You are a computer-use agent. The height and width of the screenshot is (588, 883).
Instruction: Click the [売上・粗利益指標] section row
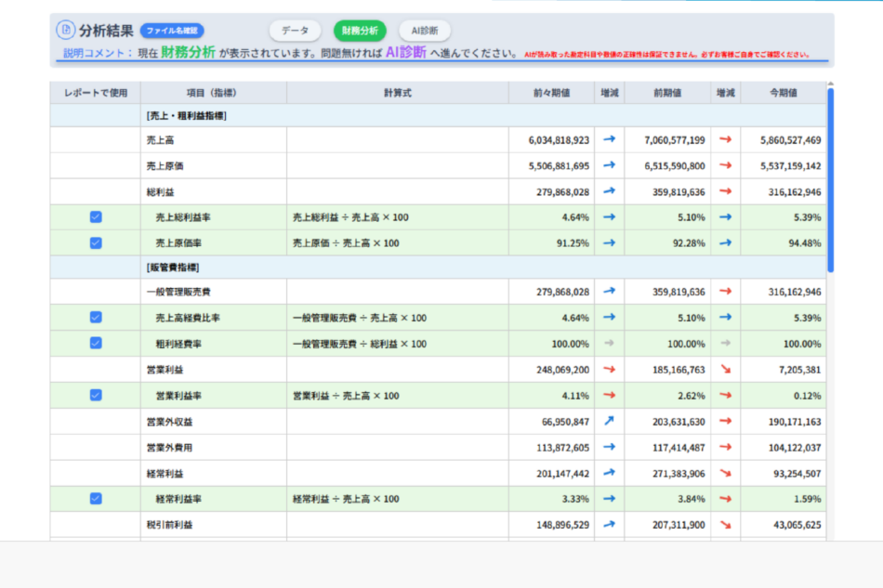click(x=438, y=115)
